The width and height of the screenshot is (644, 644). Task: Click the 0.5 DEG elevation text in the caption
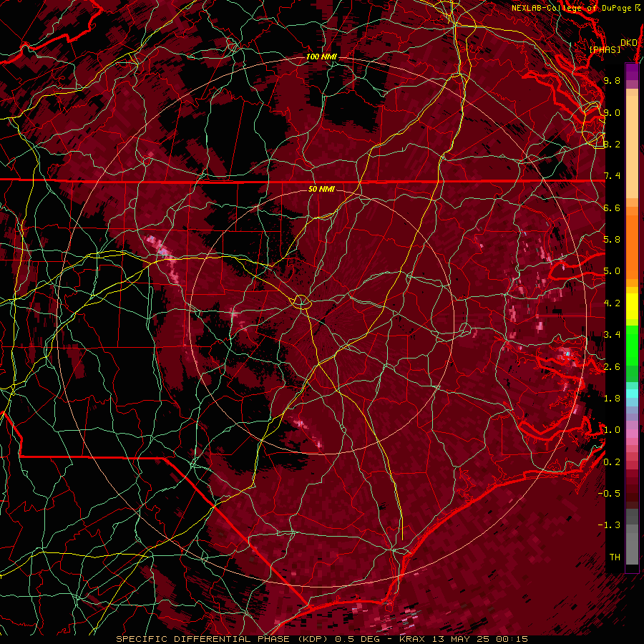[x=357, y=639]
